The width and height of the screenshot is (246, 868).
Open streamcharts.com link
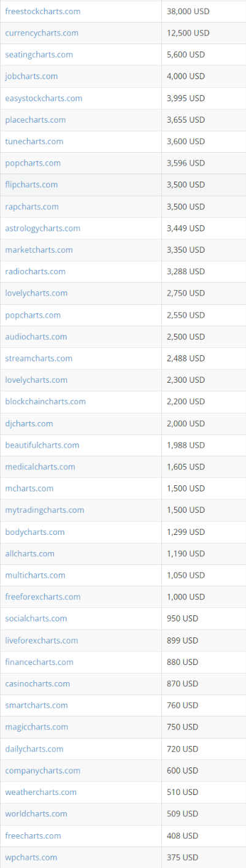point(39,358)
